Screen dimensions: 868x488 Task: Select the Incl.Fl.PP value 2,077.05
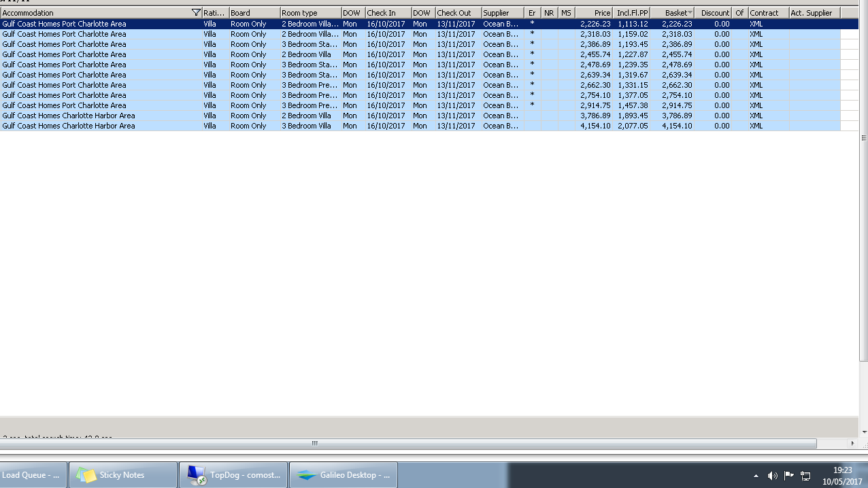[633, 126]
